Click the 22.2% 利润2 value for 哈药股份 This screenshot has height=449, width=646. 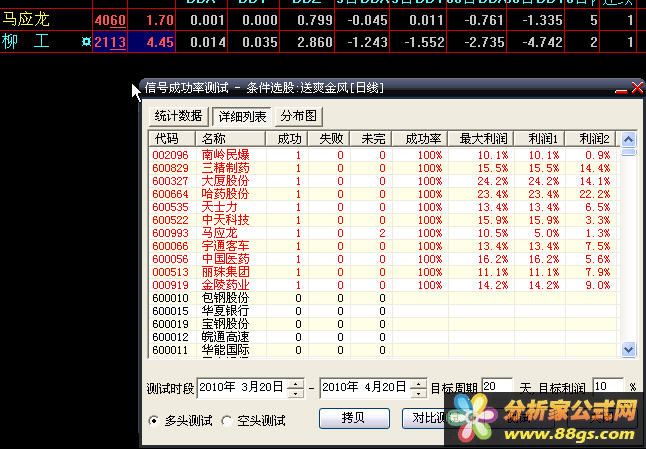[x=595, y=194]
